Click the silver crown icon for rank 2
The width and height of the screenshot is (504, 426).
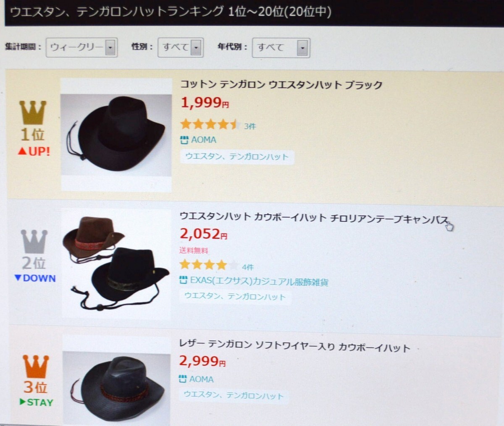[34, 241]
